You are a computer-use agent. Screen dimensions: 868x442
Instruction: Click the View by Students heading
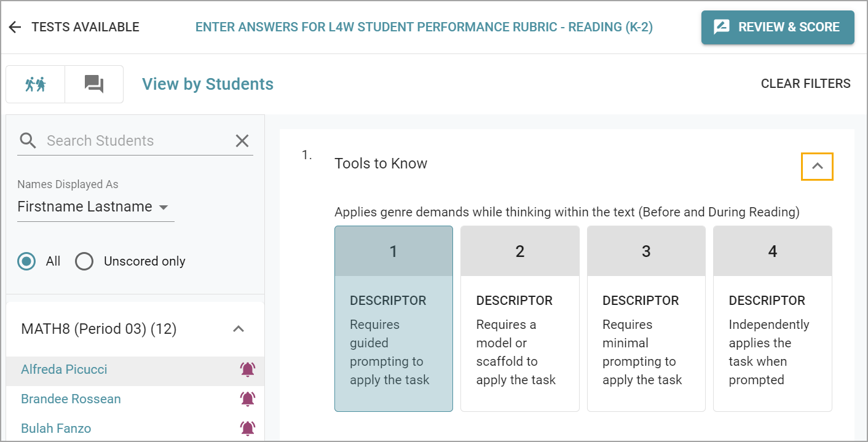click(208, 84)
